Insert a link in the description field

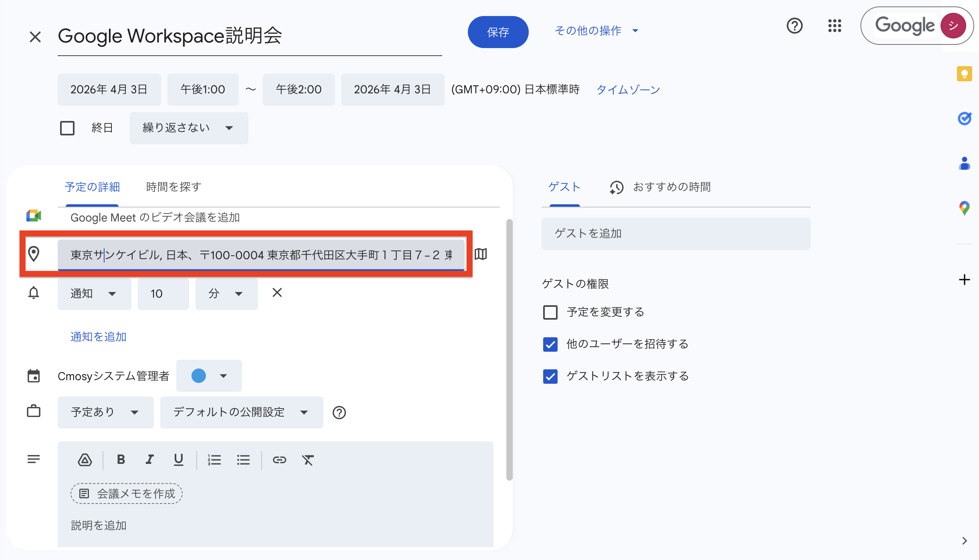click(x=280, y=460)
